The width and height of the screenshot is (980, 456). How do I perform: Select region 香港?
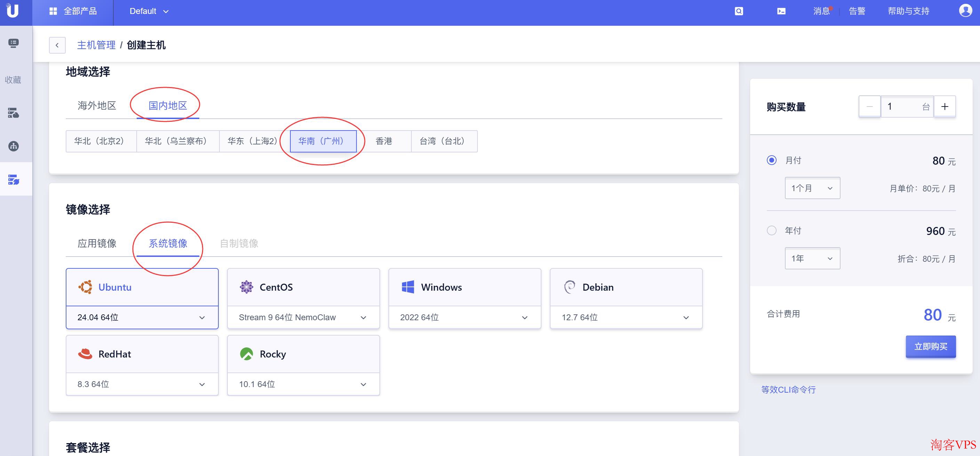384,141
